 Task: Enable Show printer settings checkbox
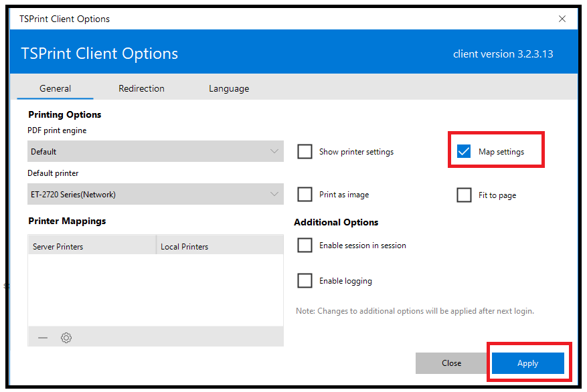(x=305, y=151)
